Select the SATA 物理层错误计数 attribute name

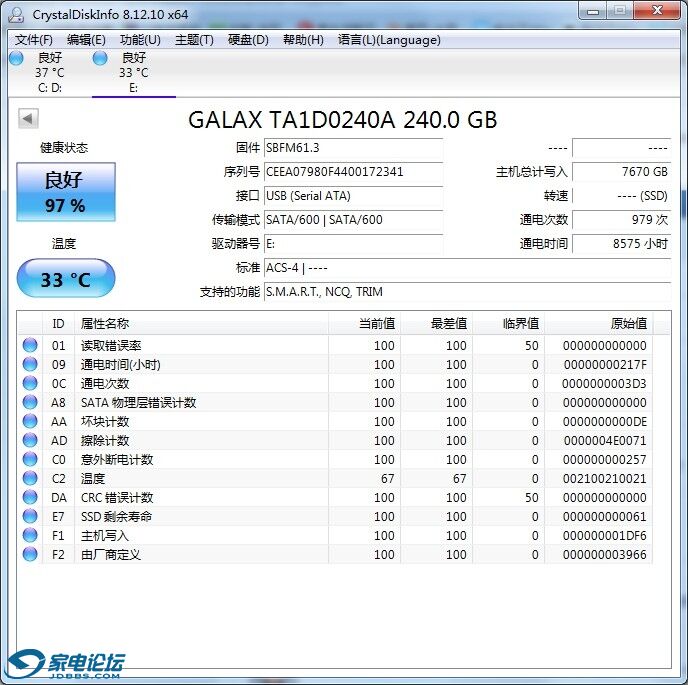pyautogui.click(x=138, y=403)
